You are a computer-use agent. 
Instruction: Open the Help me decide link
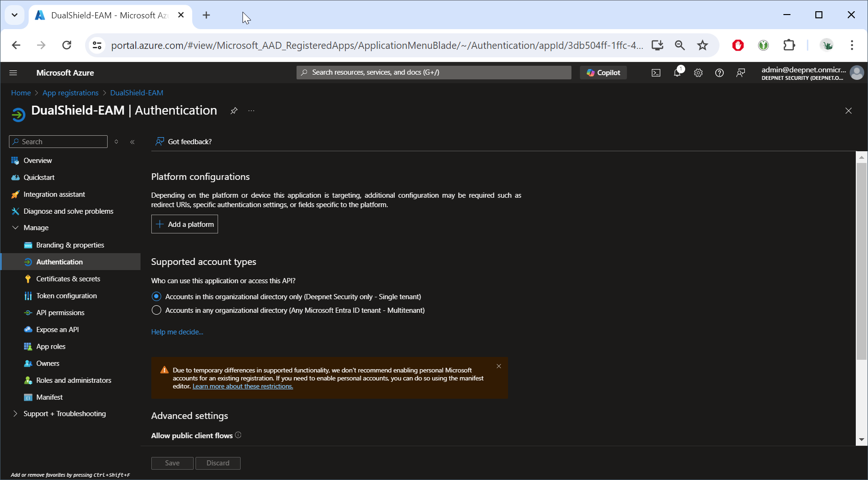click(x=177, y=332)
